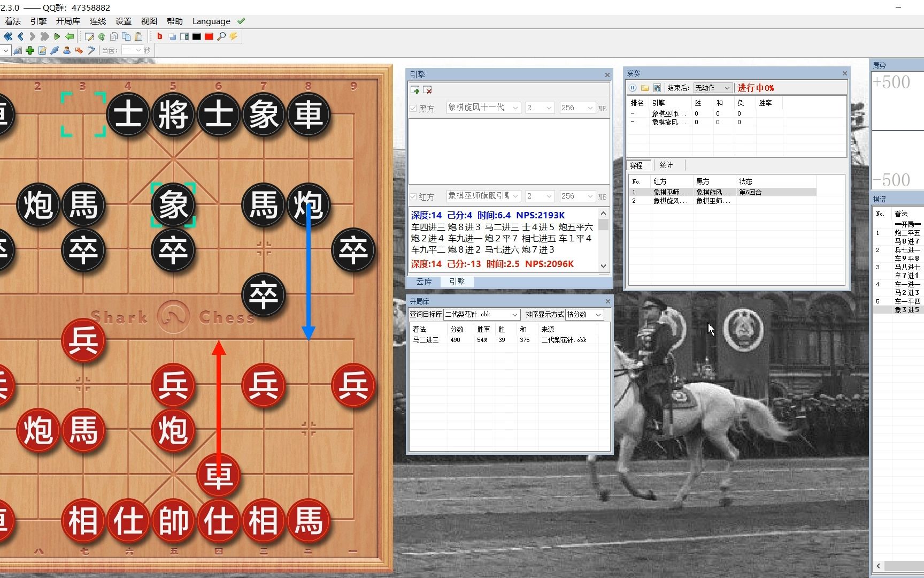Click the green plus icon in second toolbar
924x578 pixels.
coord(30,50)
